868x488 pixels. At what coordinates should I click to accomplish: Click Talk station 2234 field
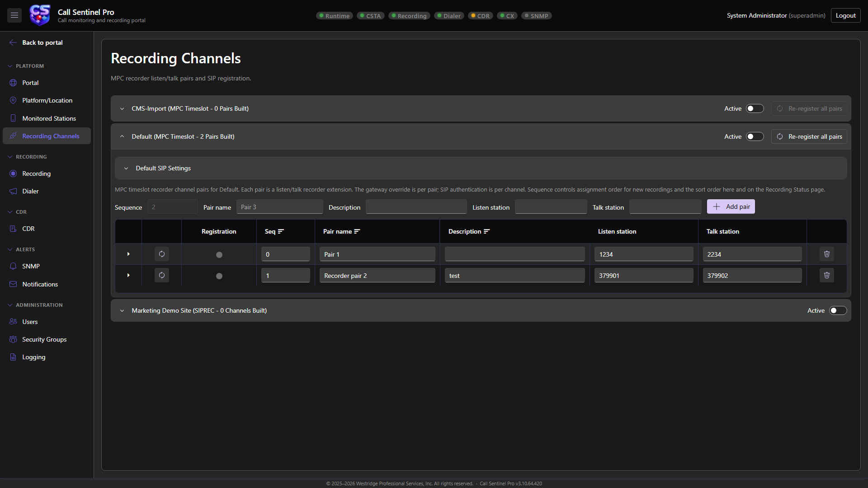[752, 254]
